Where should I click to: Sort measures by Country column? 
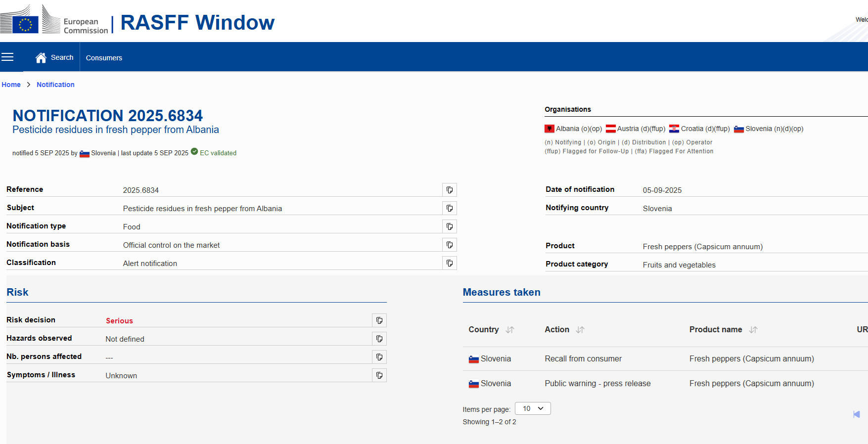pos(510,330)
